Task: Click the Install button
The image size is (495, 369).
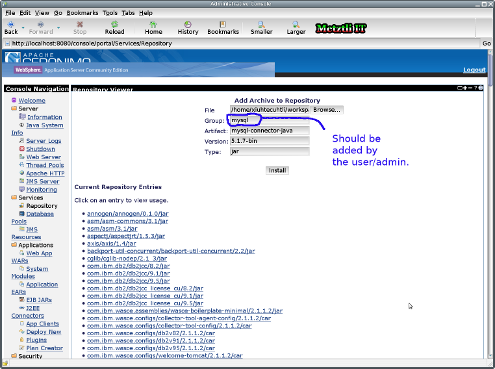Action: (277, 170)
